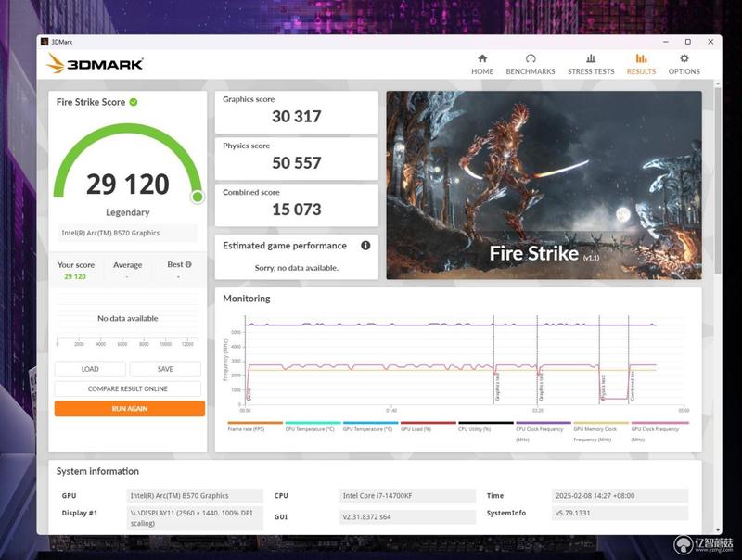
Task: Click green Your score value 29 120
Action: coord(75,276)
